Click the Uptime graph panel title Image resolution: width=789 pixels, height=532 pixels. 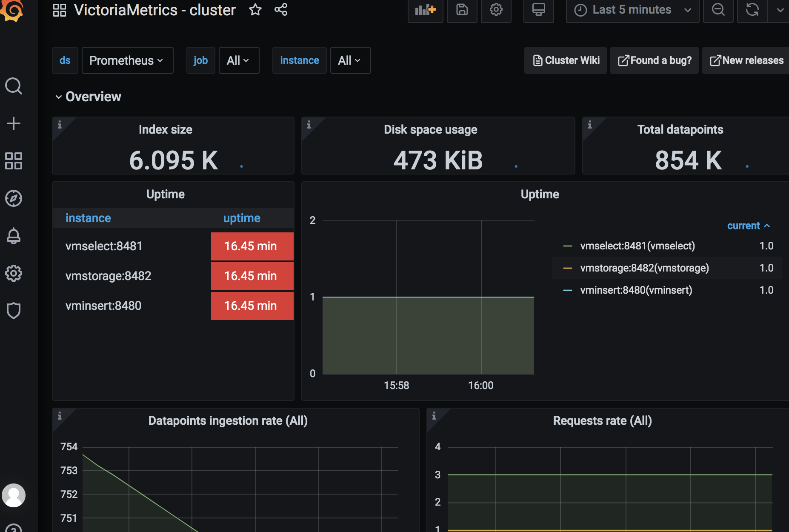coord(540,194)
